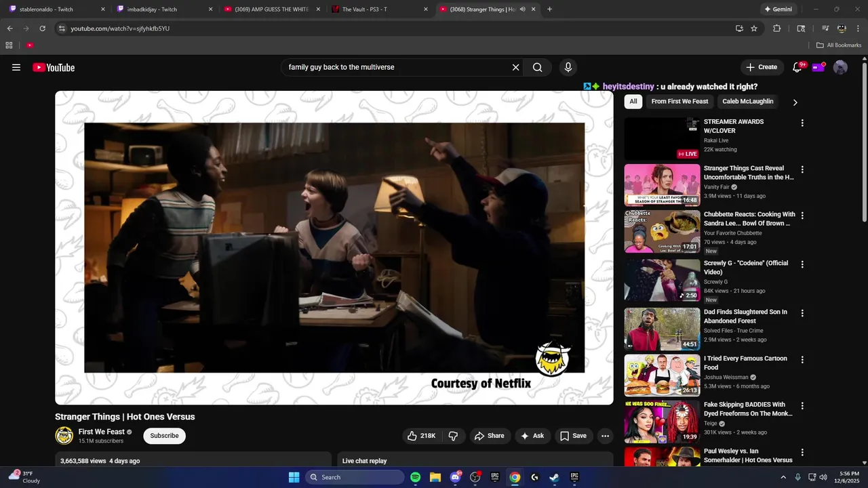This screenshot has height=488, width=868.
Task: Select the All filter chip
Action: tap(633, 102)
